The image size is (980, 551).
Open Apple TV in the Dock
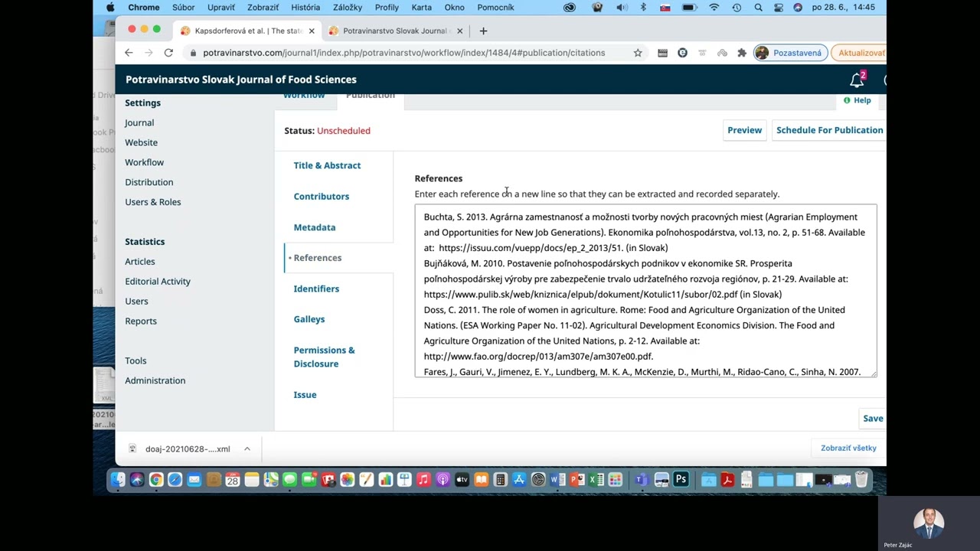tap(462, 480)
